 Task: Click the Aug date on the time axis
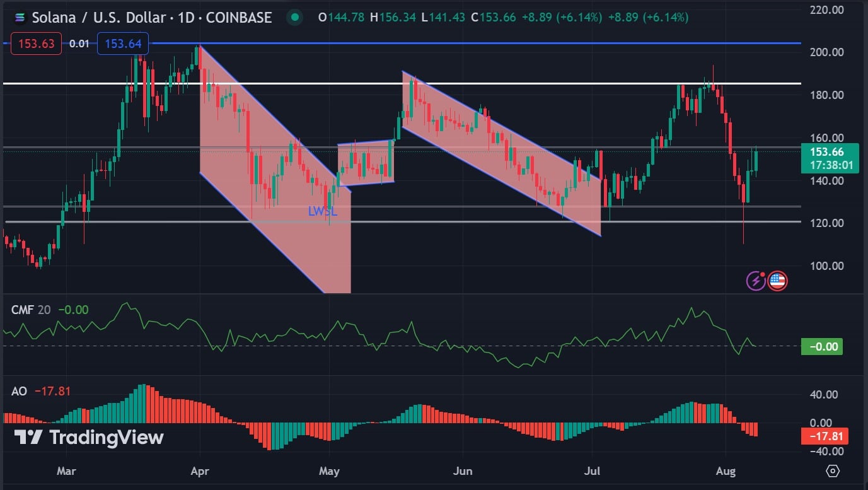coord(726,470)
